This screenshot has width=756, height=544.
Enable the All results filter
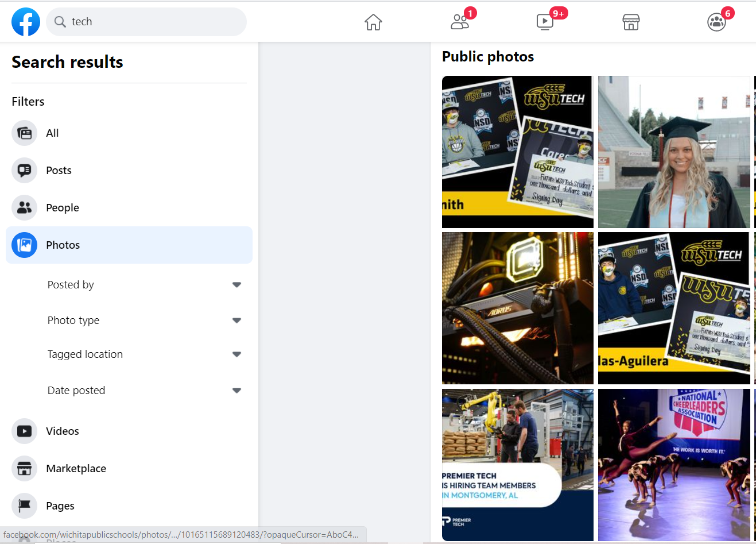pyautogui.click(x=52, y=133)
